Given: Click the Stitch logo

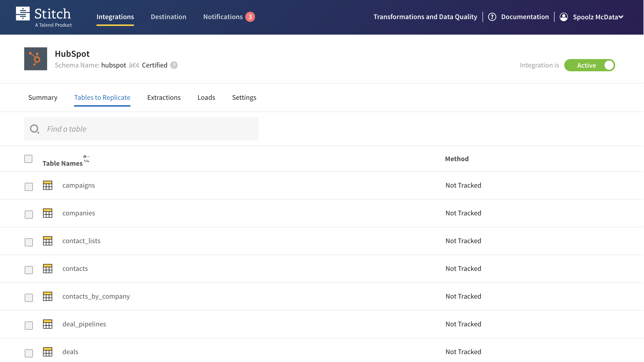Looking at the screenshot, I should coord(43,16).
